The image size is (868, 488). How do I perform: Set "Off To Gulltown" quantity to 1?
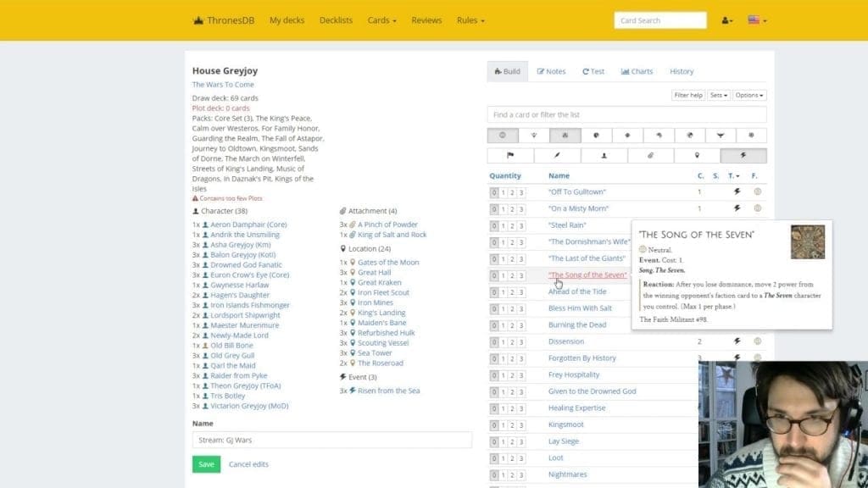pyautogui.click(x=504, y=192)
